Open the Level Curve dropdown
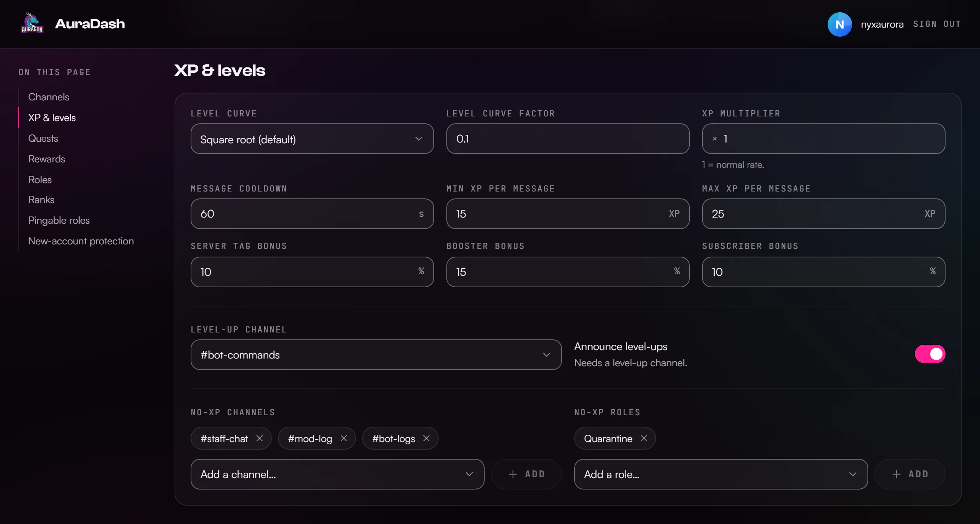 click(x=312, y=139)
